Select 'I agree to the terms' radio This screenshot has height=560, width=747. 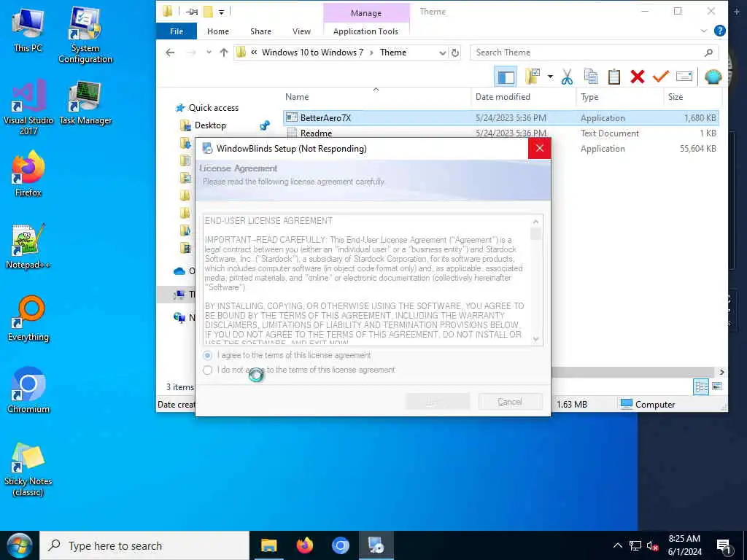click(x=208, y=355)
